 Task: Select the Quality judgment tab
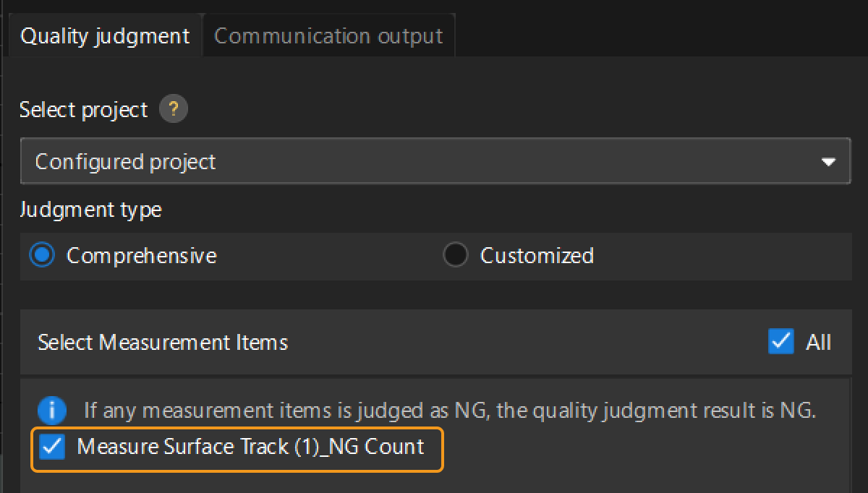click(105, 36)
